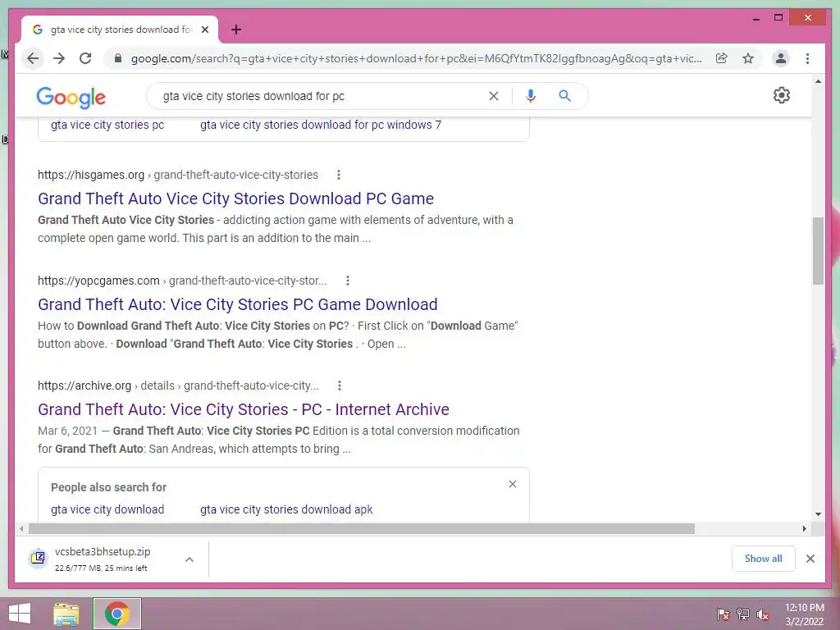Expand vcsbeta3bhsetup.zip download options
The width and height of the screenshot is (840, 630).
(x=189, y=559)
